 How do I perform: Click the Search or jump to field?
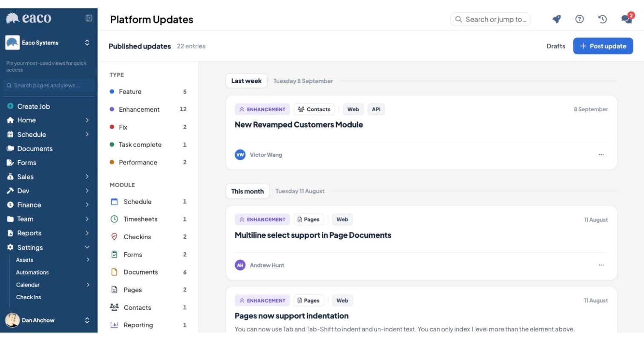(490, 19)
